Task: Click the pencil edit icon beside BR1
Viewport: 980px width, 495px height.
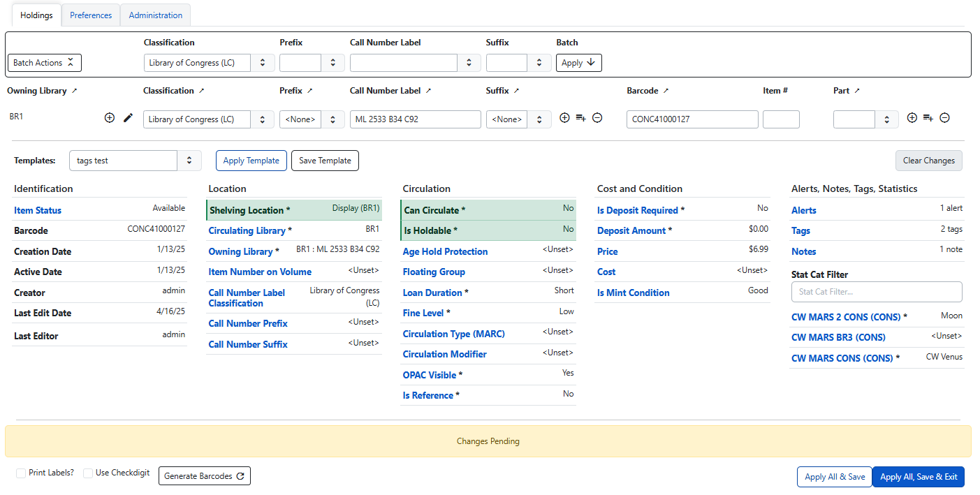Action: point(128,118)
